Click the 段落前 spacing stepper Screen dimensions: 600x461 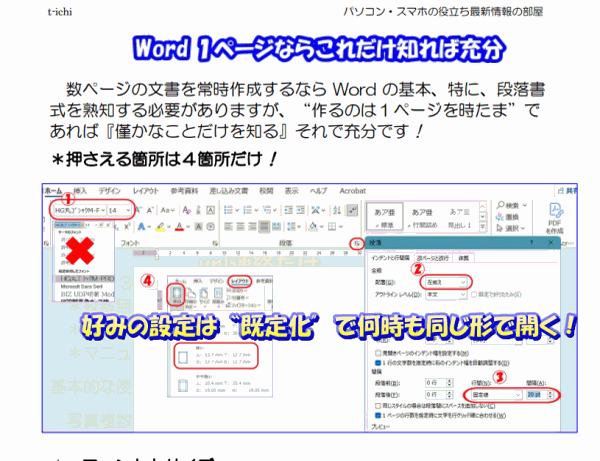[449, 383]
